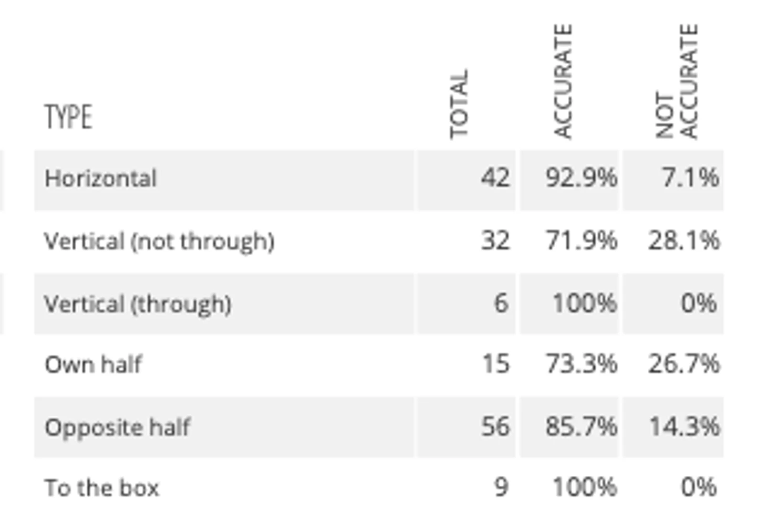Select the Own half row label
Viewport: 767px width, 532px height.
click(x=93, y=364)
